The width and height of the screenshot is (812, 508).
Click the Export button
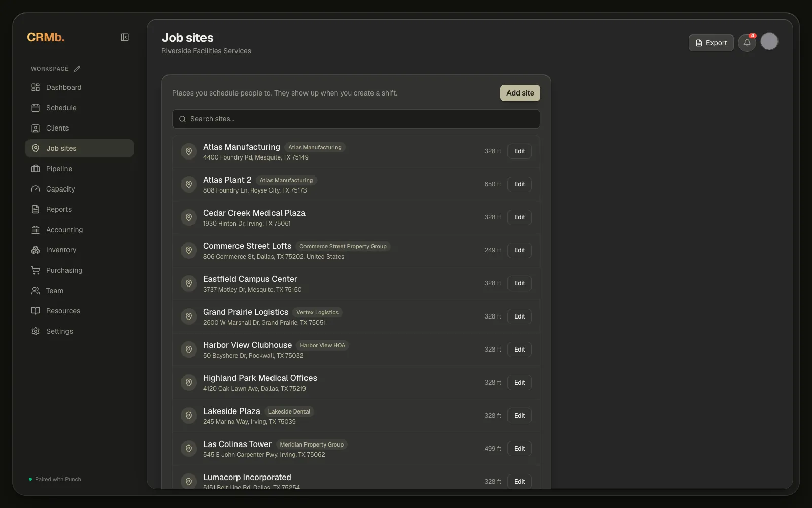point(711,43)
